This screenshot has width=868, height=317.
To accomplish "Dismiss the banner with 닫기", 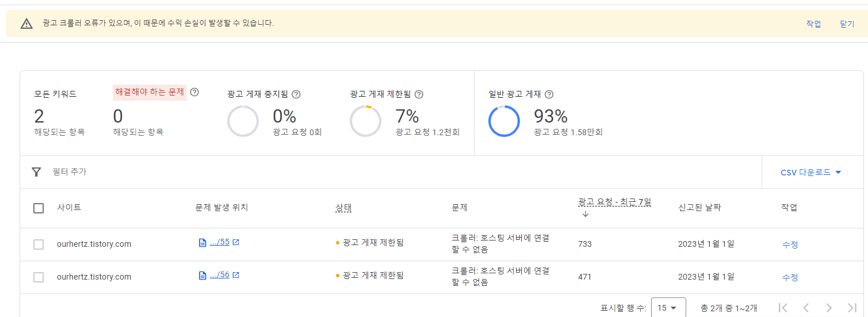I will click(847, 24).
